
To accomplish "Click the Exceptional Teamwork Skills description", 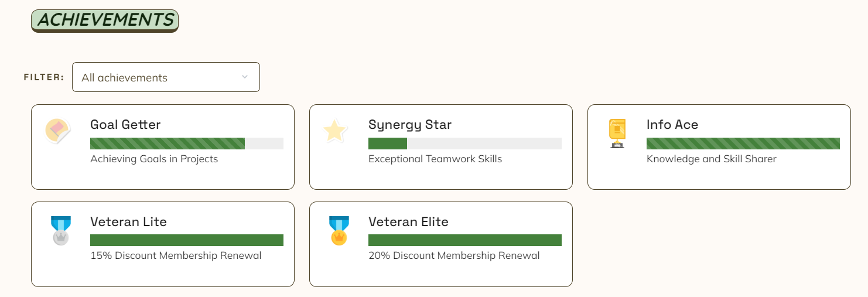I will pyautogui.click(x=435, y=159).
